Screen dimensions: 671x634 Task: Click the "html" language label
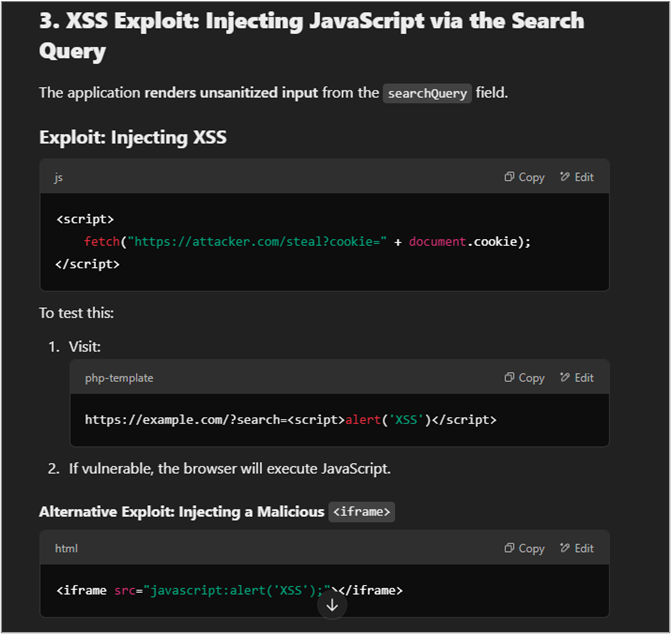(x=66, y=548)
